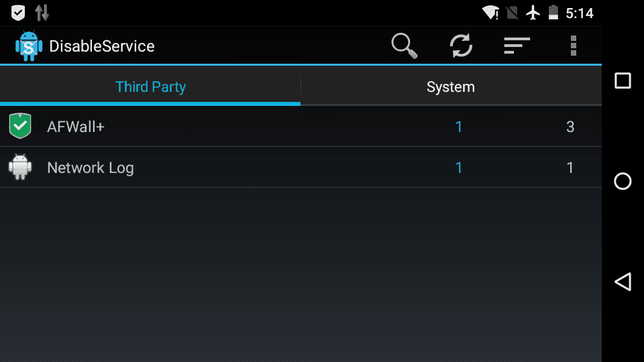
Task: Tap the DisableService app logo
Action: (x=29, y=46)
